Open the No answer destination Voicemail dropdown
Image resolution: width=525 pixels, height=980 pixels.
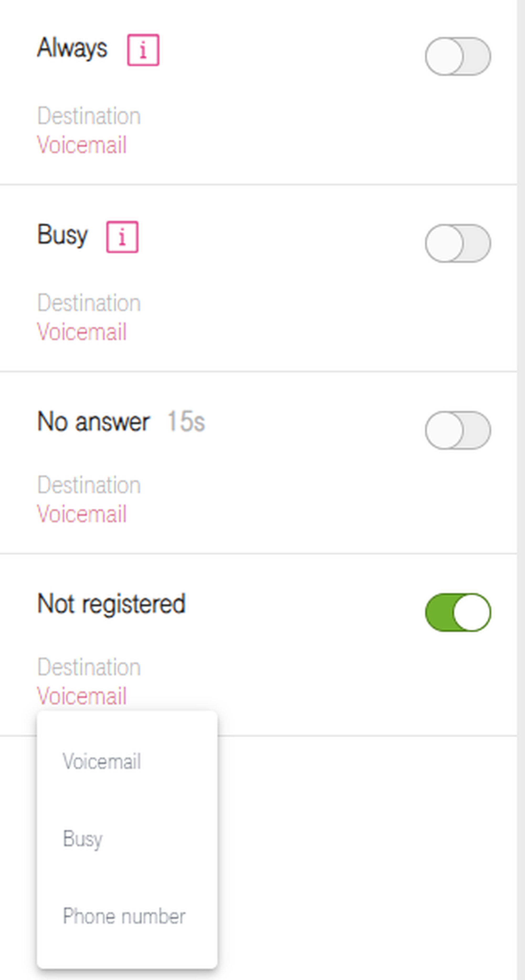(x=82, y=514)
